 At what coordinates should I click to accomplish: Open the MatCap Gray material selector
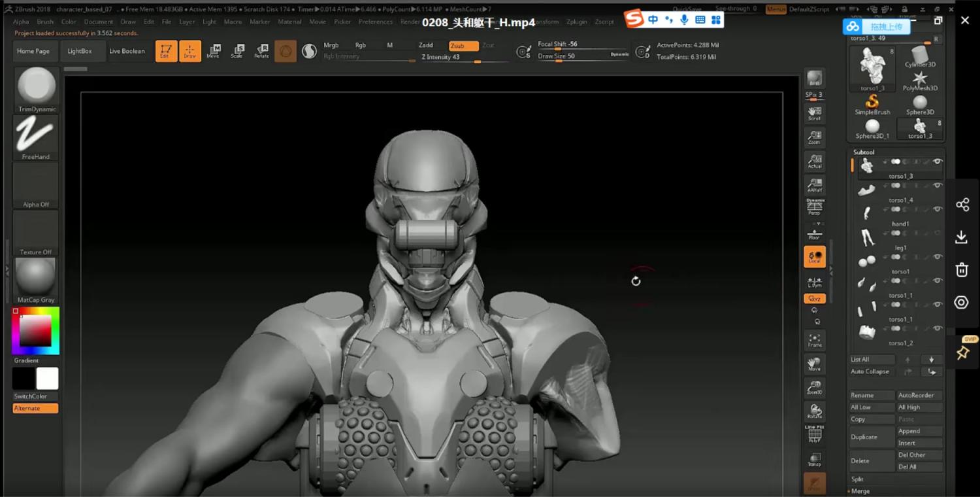37,281
